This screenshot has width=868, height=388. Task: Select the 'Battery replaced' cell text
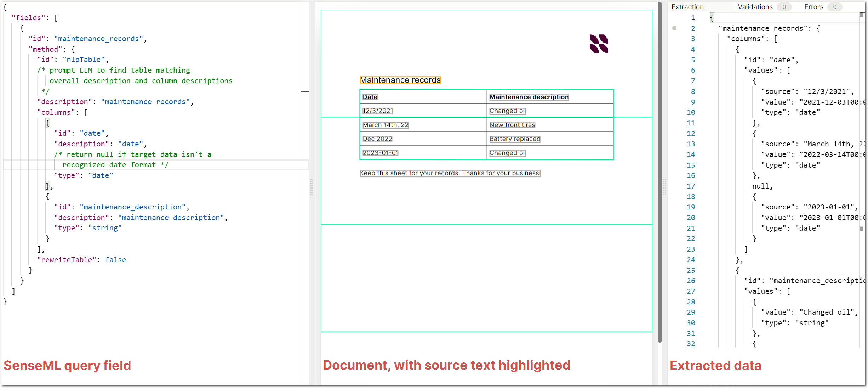pos(515,139)
